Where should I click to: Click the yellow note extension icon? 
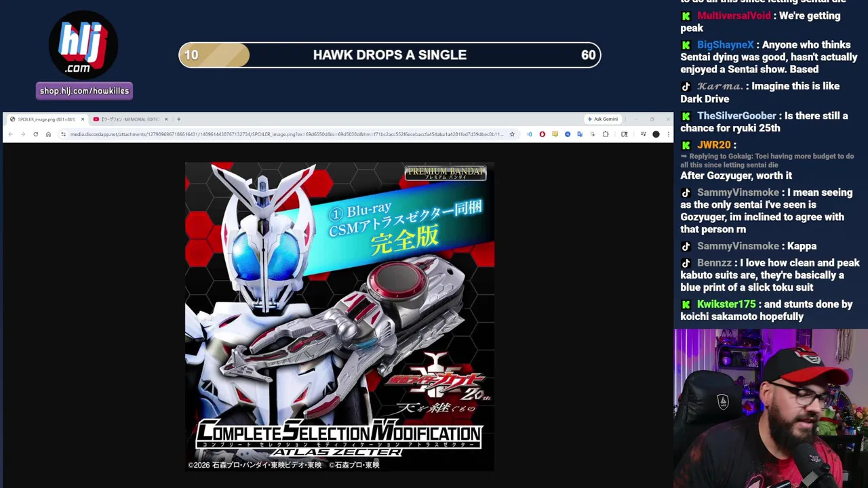click(555, 134)
